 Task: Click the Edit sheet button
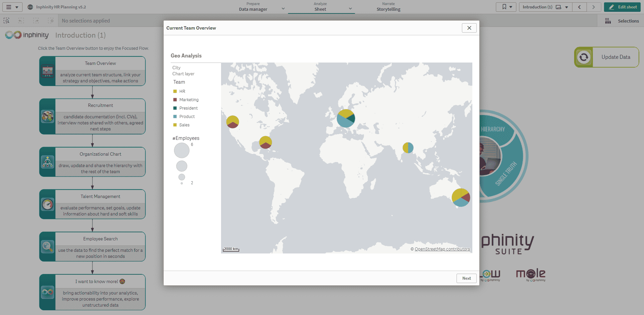tap(622, 7)
